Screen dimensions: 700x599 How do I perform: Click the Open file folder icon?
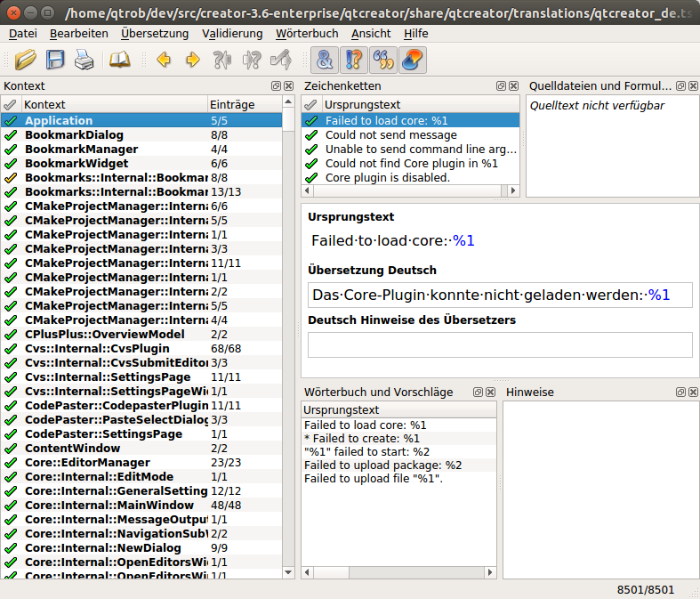tap(26, 61)
